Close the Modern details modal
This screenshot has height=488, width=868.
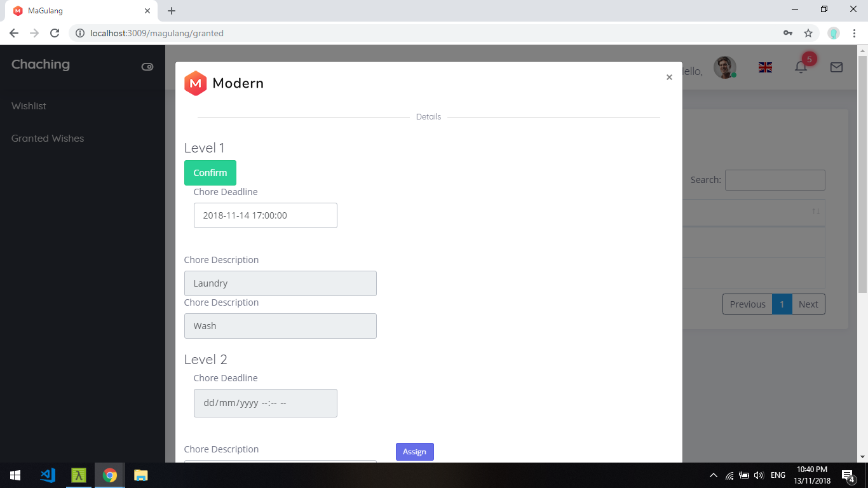(669, 78)
